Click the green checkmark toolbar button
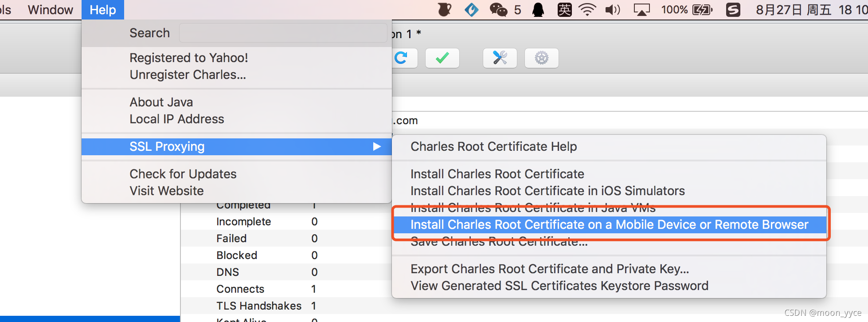This screenshot has width=868, height=322. (x=442, y=58)
